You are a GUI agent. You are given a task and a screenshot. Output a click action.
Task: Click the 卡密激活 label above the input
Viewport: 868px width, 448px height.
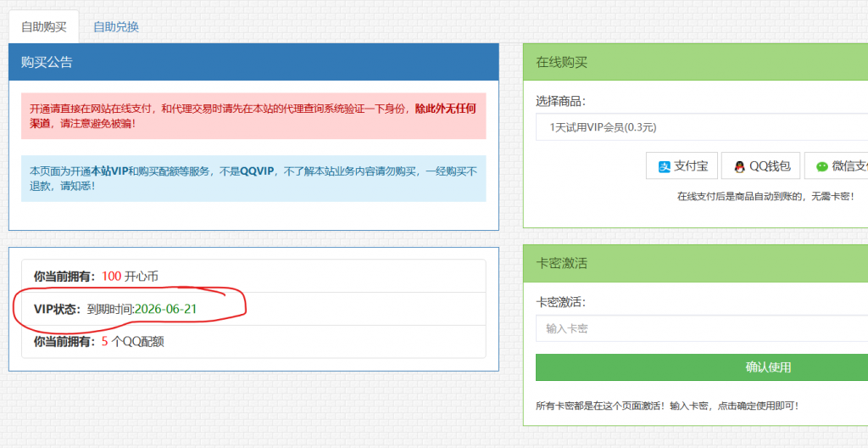click(561, 302)
